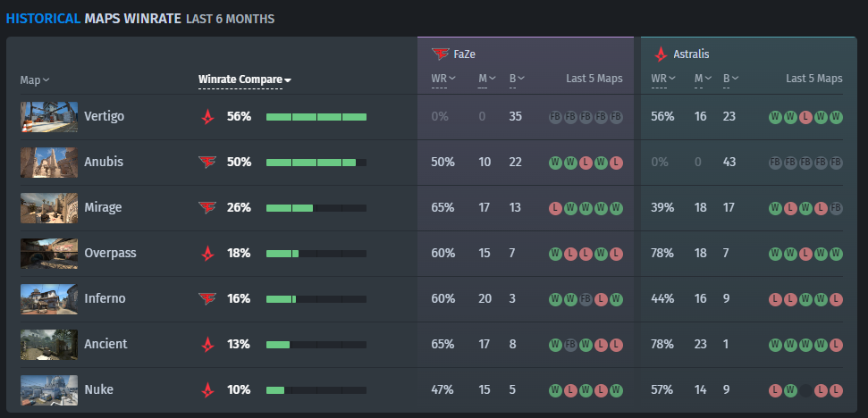This screenshot has height=418, width=868.
Task: Click FaZe Last 5 Maps header
Action: (x=594, y=79)
